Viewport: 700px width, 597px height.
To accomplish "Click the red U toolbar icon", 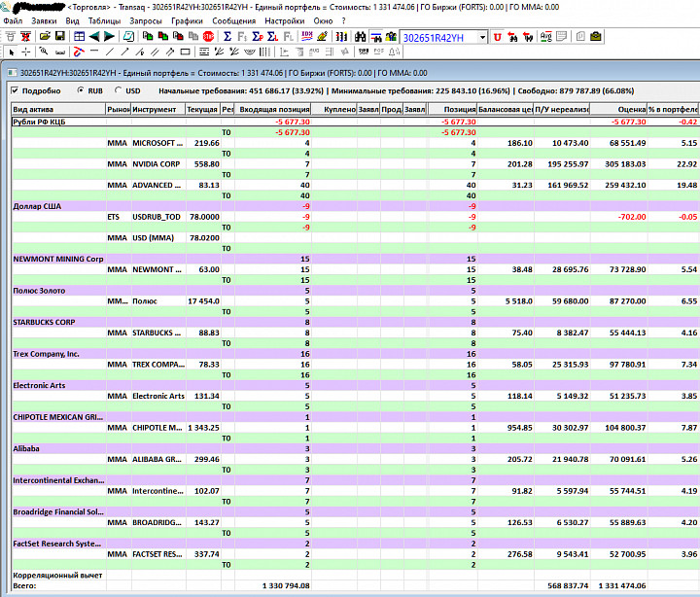I will 498,37.
